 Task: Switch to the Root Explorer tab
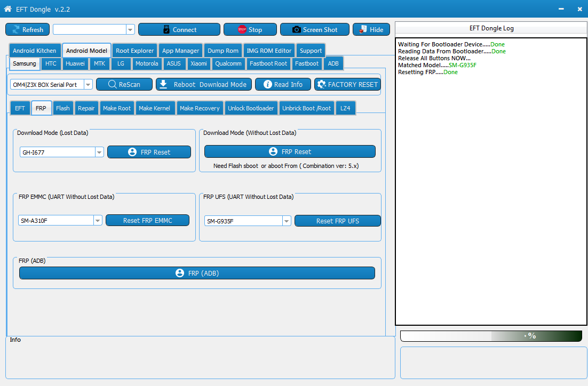coord(134,51)
